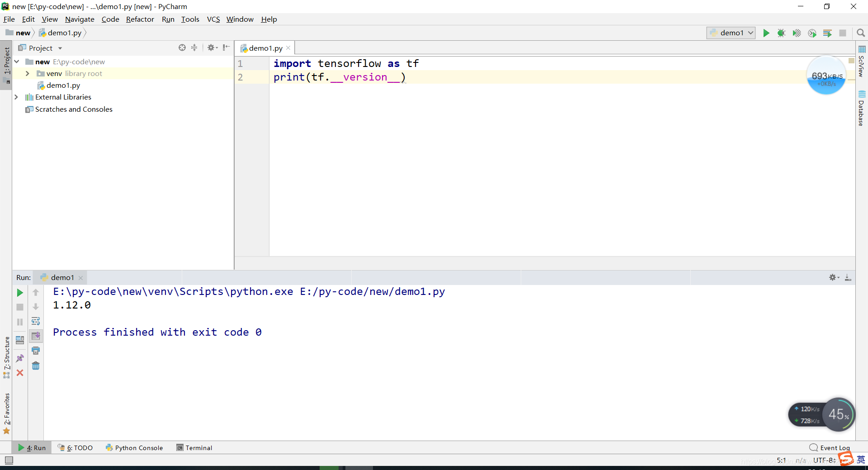868x470 pixels.
Task: Expand External Libraries node
Action: click(x=17, y=97)
